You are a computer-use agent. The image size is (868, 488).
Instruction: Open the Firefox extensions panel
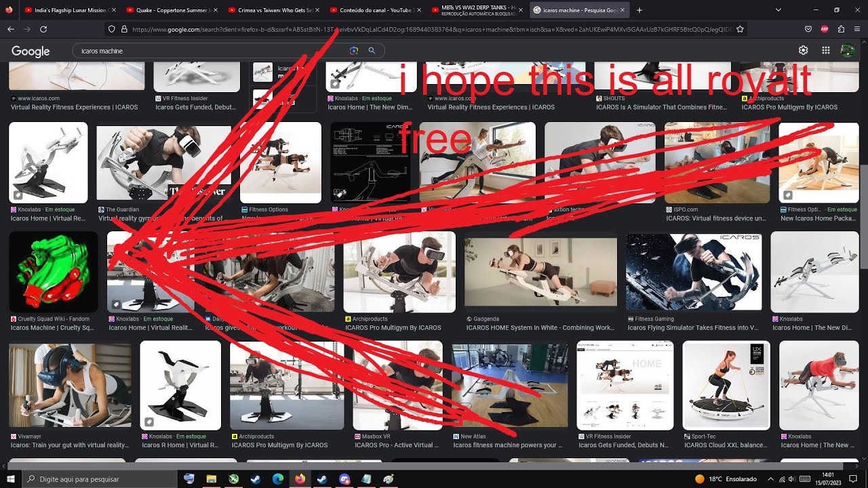(842, 29)
